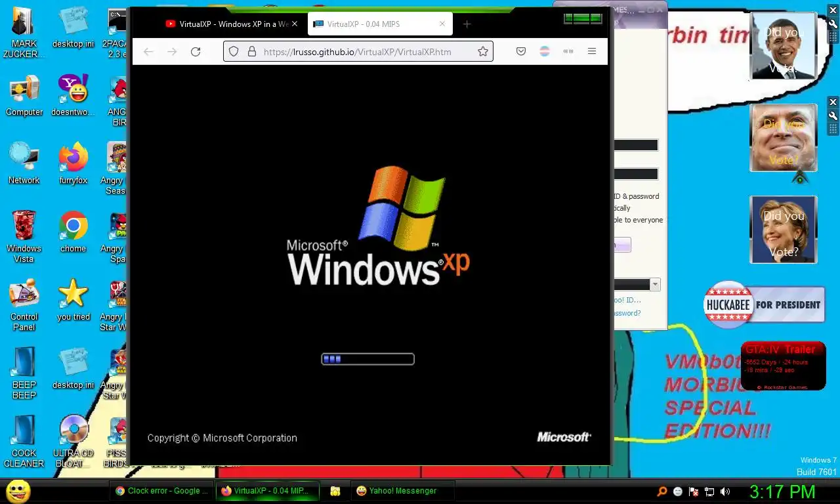Open Obama gadget options wrench

pos(833,24)
